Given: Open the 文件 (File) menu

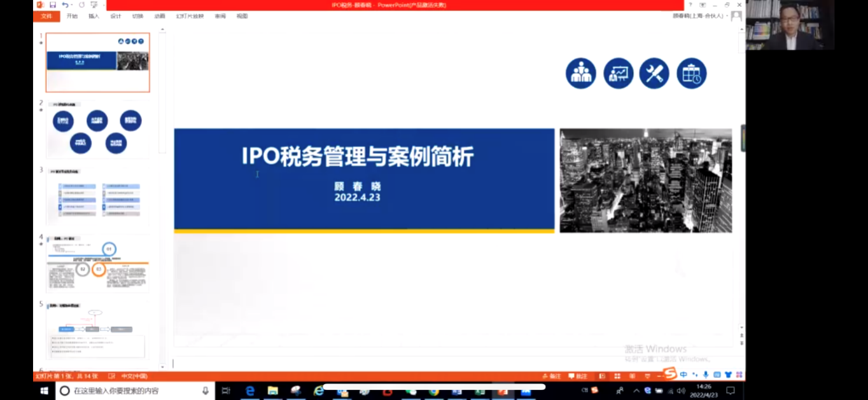Looking at the screenshot, I should coord(45,16).
